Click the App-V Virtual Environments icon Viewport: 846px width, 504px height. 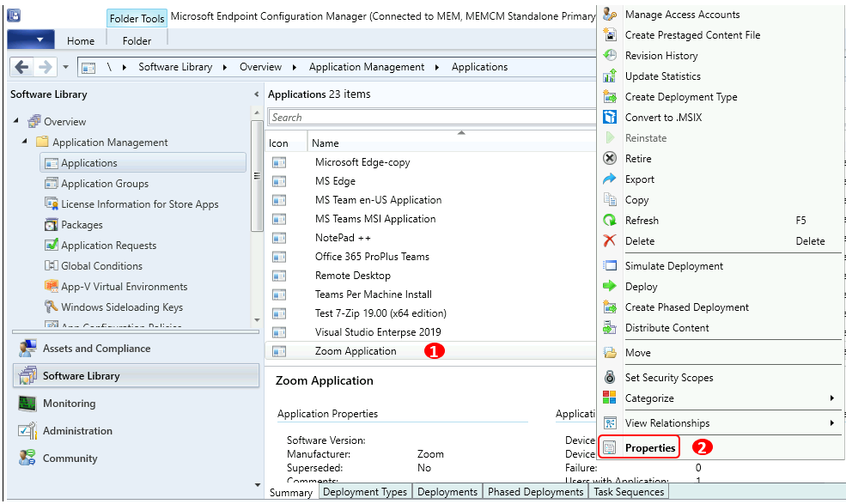tap(52, 286)
